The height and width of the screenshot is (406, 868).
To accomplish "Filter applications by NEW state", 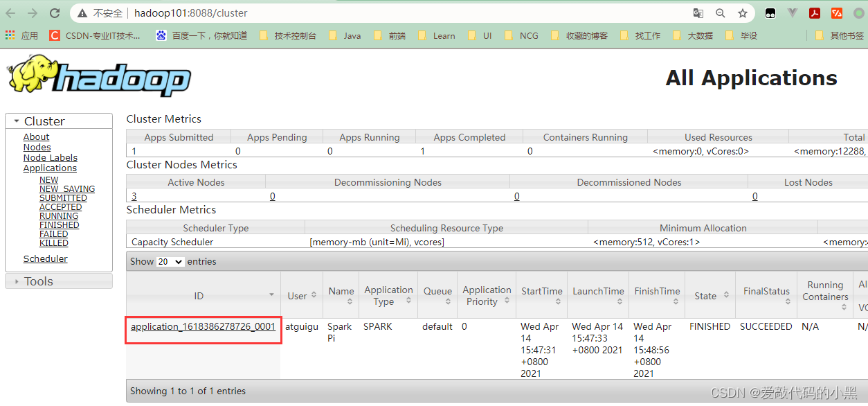I will pyautogui.click(x=48, y=180).
